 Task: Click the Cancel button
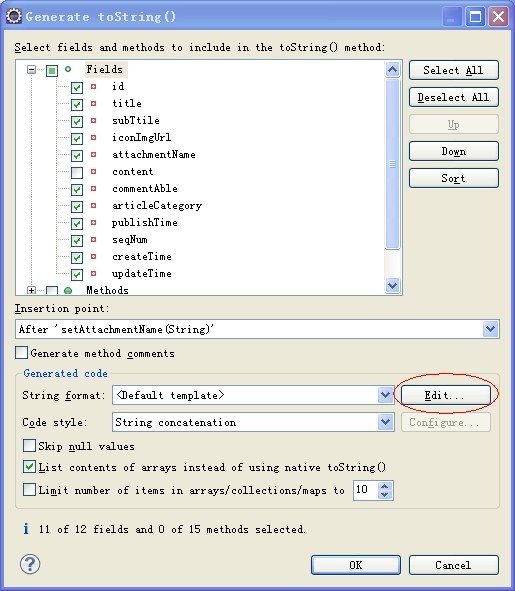point(454,565)
